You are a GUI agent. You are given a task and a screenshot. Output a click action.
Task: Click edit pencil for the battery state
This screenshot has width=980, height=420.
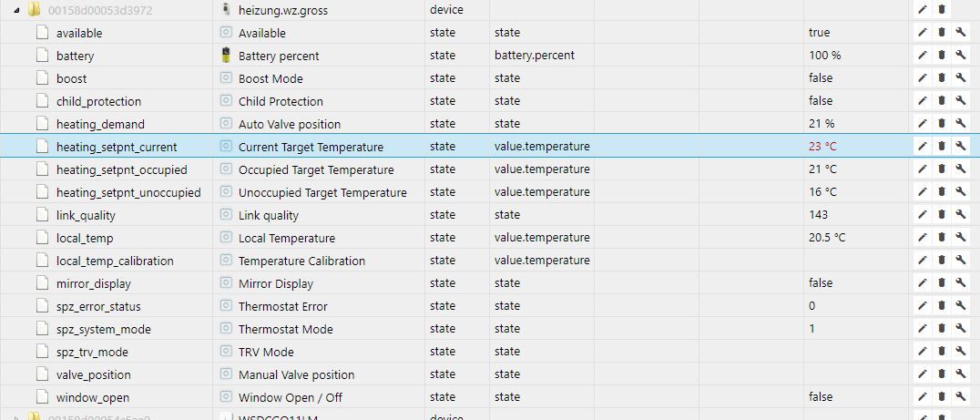click(x=923, y=56)
